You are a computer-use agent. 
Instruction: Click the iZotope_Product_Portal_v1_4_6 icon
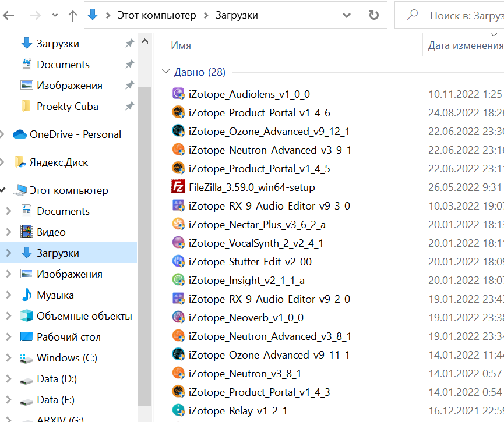coord(178,112)
